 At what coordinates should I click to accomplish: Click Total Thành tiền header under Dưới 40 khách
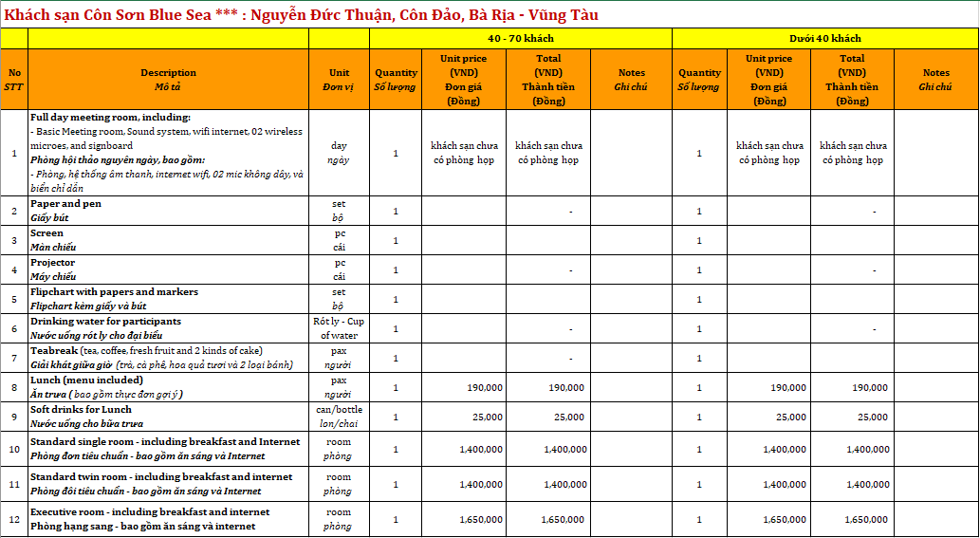point(853,80)
